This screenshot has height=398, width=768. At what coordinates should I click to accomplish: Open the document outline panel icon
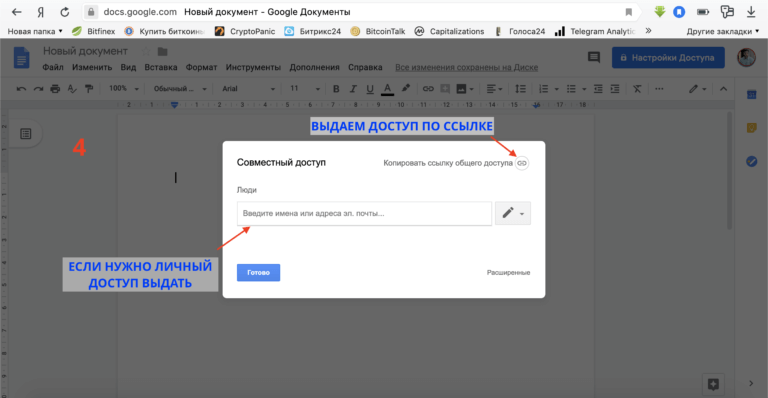click(25, 134)
